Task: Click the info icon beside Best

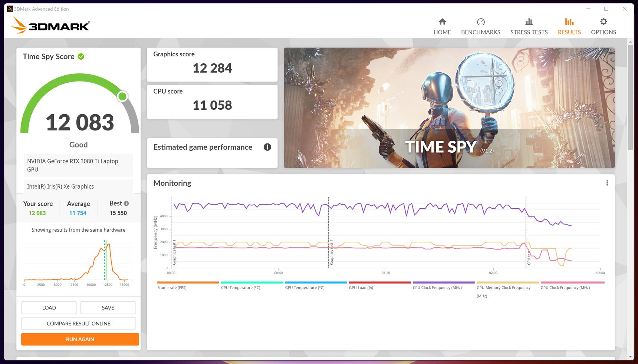Action: (126, 203)
